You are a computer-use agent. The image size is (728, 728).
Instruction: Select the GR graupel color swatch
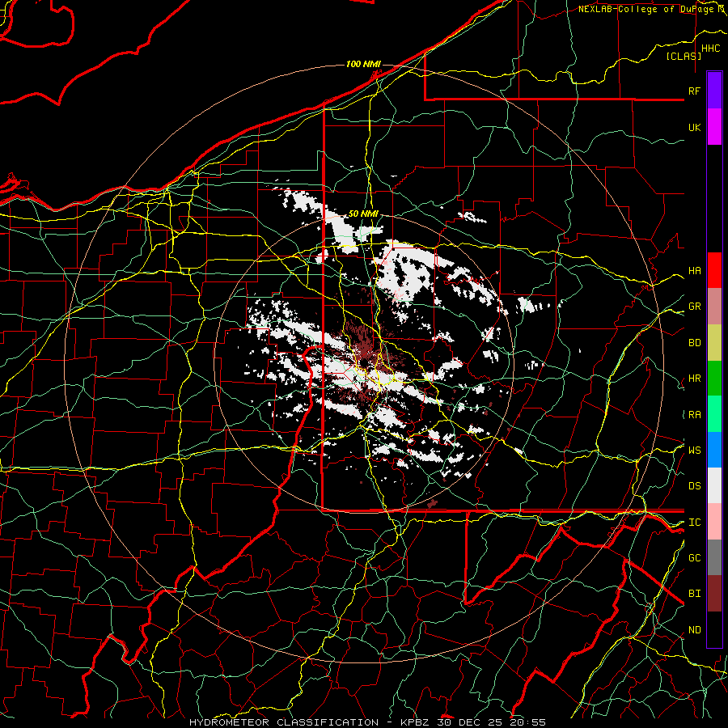pyautogui.click(x=714, y=306)
